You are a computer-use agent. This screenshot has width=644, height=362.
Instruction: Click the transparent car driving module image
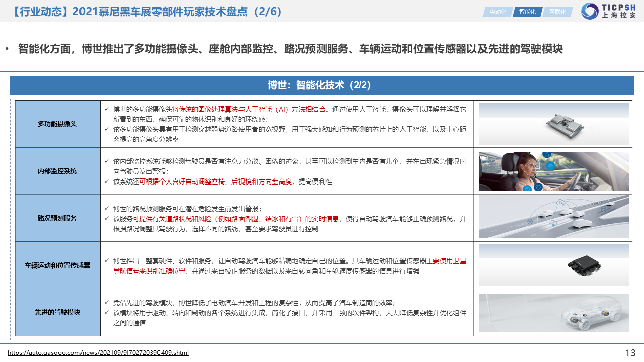click(553, 313)
